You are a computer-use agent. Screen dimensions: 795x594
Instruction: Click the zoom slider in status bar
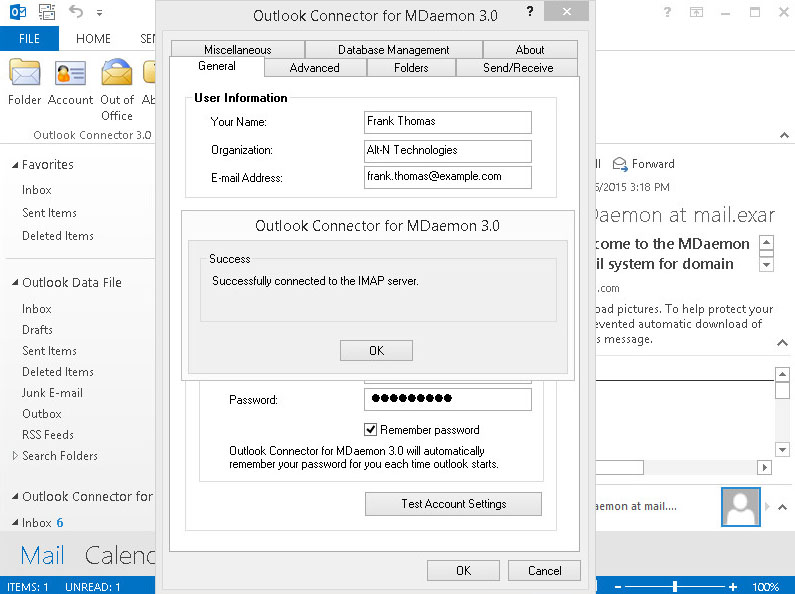pos(675,586)
